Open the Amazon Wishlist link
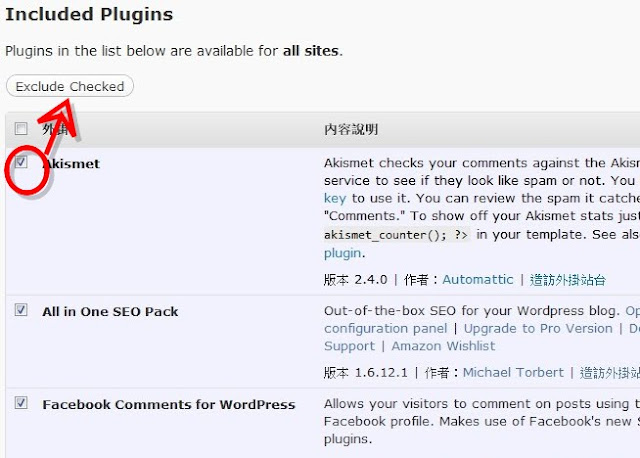The width and height of the screenshot is (640, 458). tap(443, 346)
